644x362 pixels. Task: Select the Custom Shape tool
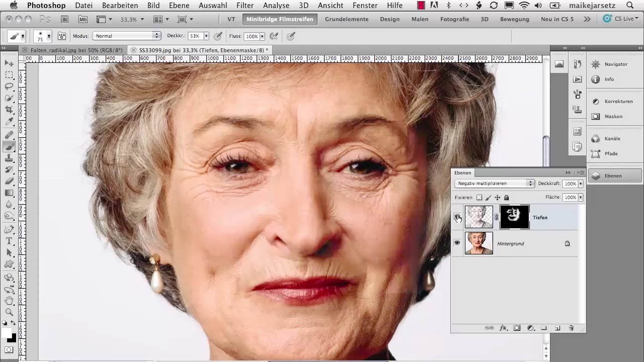coord(9,264)
